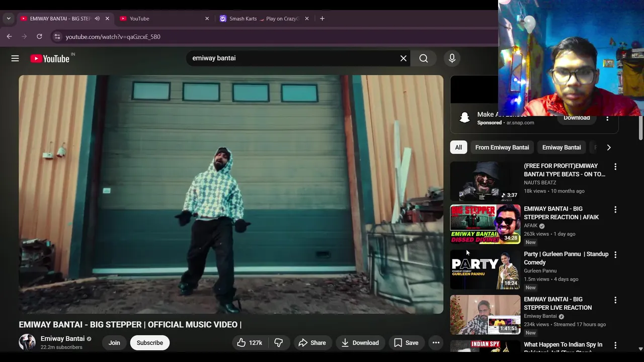
Task: Open a new browser tab
Action: (x=322, y=19)
